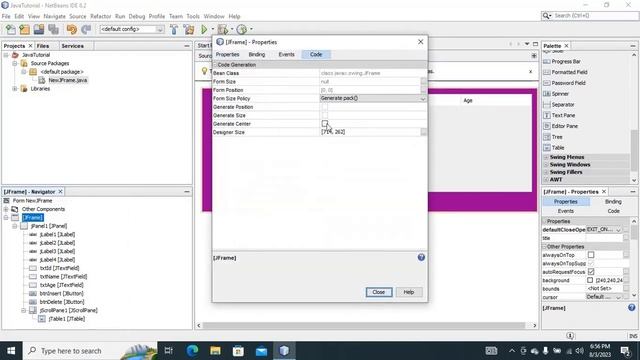Click Designer Size ellipsis editor button

tap(423, 132)
